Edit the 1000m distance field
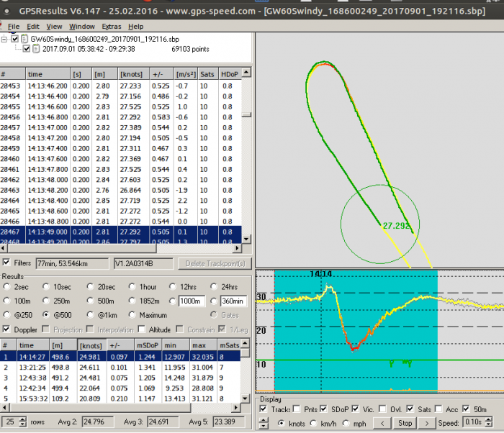The width and height of the screenshot is (504, 433). point(192,301)
